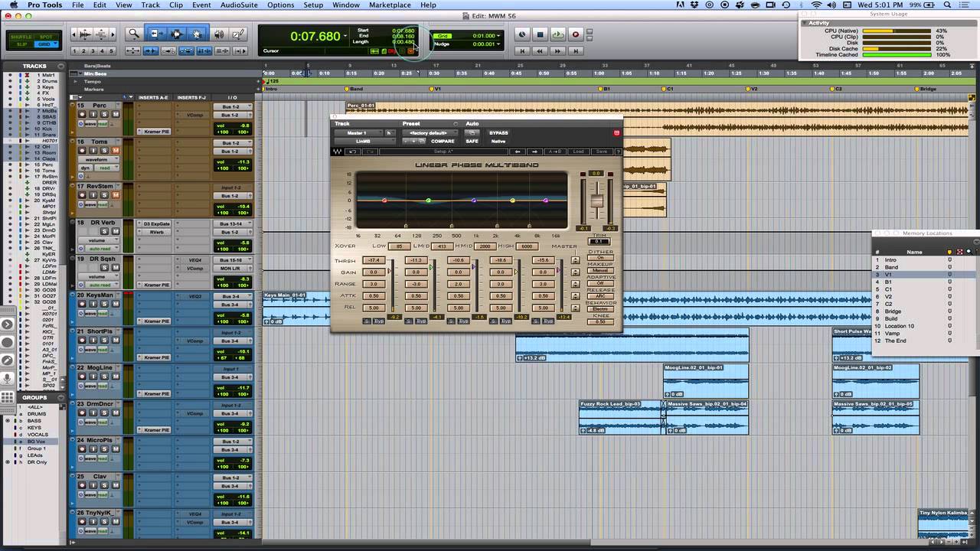Select the Pencil tool
This screenshot has width=980, height=551.
click(238, 34)
